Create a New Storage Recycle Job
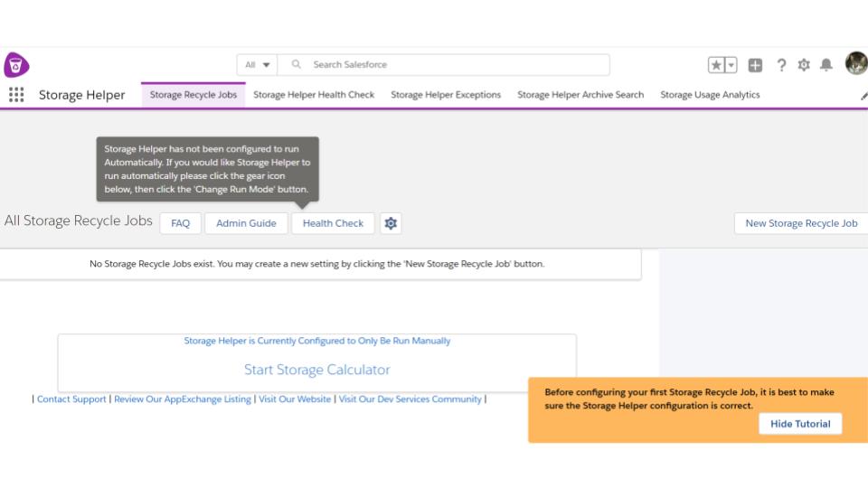Viewport: 868px width, 488px height. coord(801,223)
